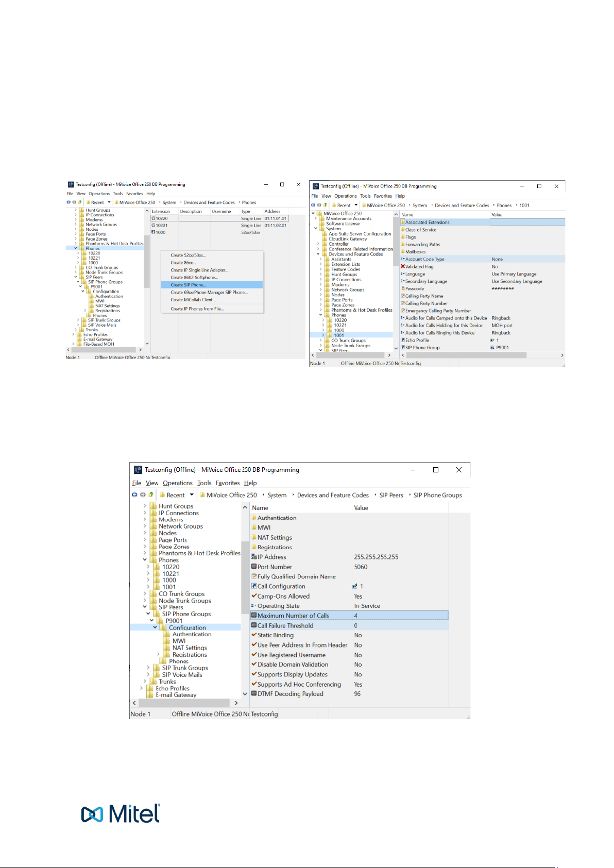
Task: Click the Value column header in the SIP Phone Groups window
Action: (x=400, y=508)
